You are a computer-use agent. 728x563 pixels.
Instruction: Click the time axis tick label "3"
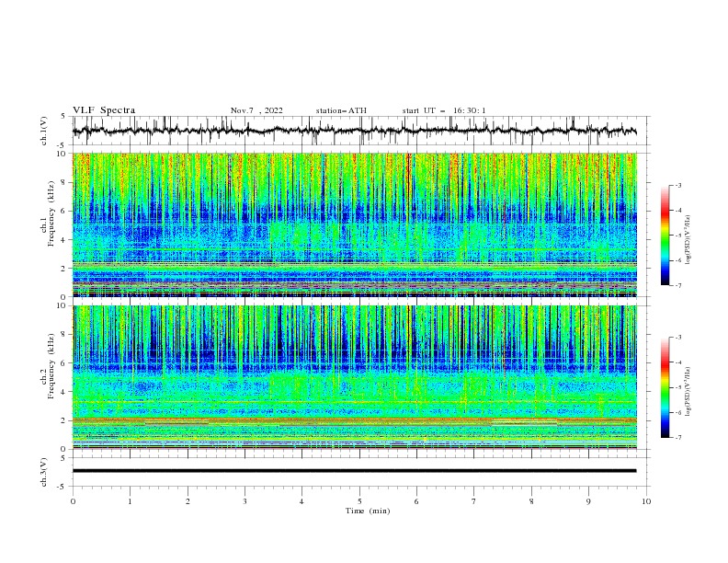(x=245, y=501)
